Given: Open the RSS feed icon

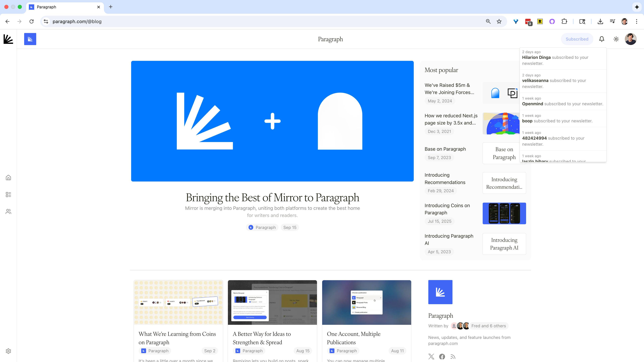Looking at the screenshot, I should pyautogui.click(x=453, y=356).
